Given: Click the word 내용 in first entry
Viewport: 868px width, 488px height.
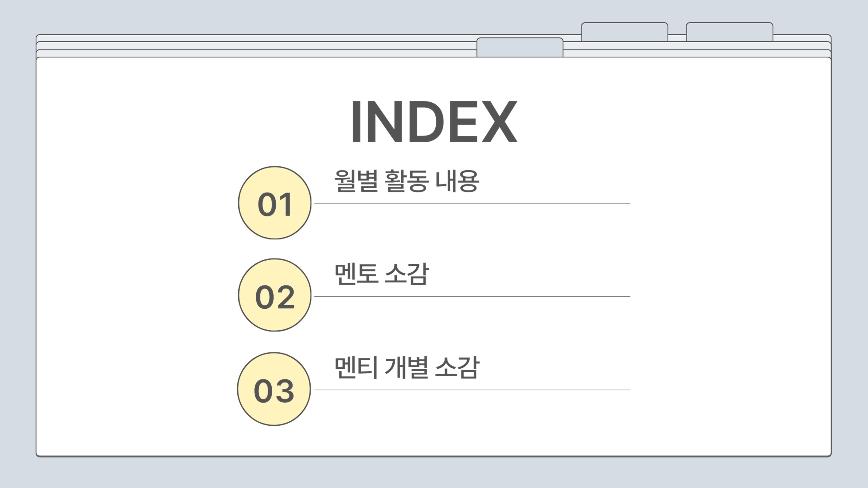Looking at the screenshot, I should 457,181.
